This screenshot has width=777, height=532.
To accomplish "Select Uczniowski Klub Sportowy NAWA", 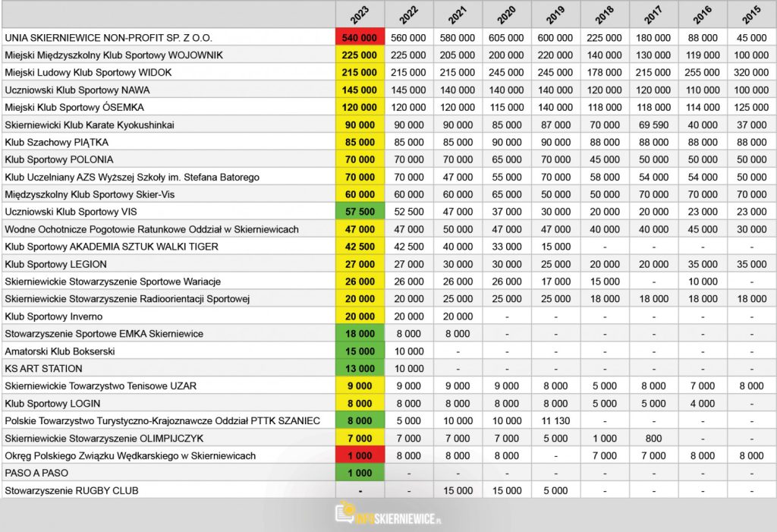I will (x=77, y=90).
